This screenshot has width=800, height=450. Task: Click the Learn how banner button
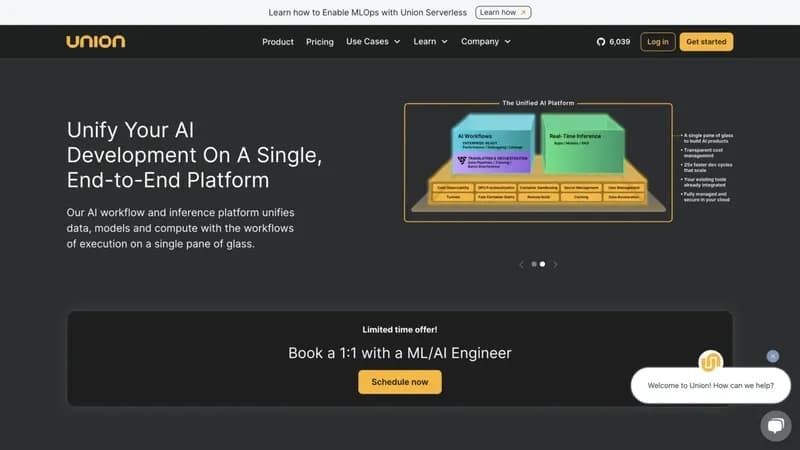[x=503, y=12]
